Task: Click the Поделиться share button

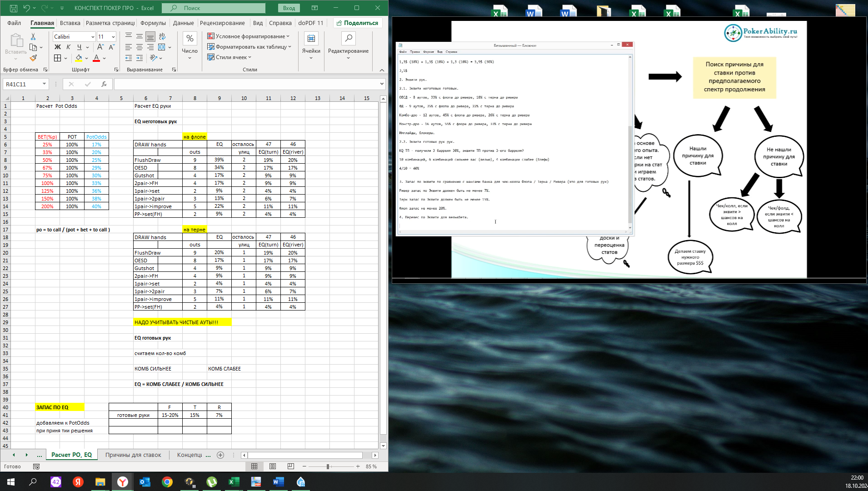Action: pos(357,23)
